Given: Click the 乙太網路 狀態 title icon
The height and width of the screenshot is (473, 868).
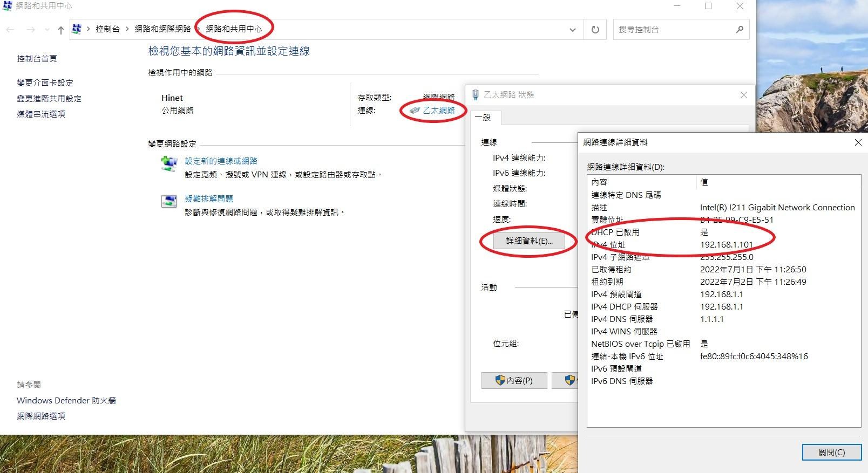Looking at the screenshot, I should coord(476,95).
